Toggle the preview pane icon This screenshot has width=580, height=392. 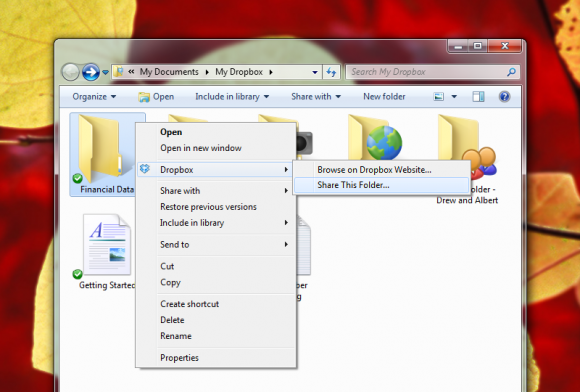pos(478,97)
